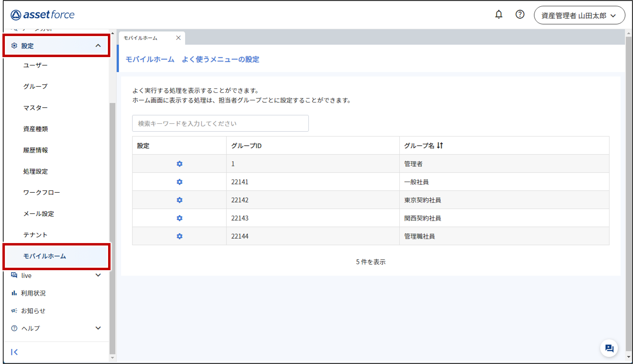This screenshot has width=633, height=364.
Task: Open ユーザー in the settings menu
Action: coord(35,65)
